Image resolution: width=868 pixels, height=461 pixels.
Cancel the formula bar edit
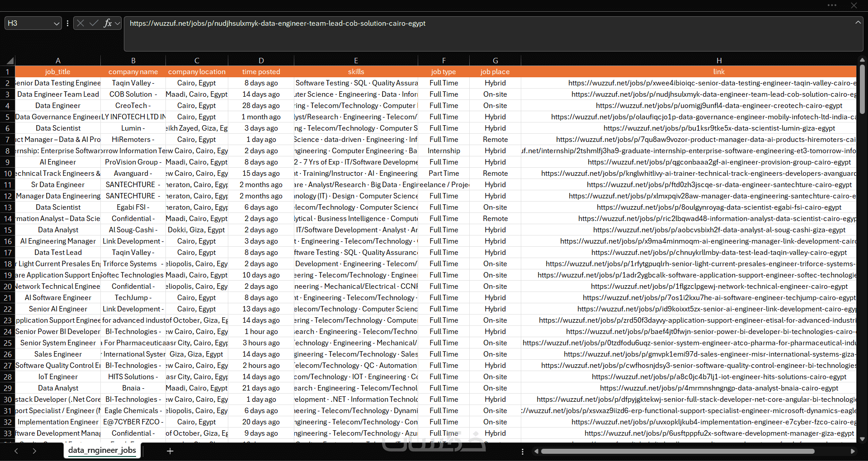(80, 23)
